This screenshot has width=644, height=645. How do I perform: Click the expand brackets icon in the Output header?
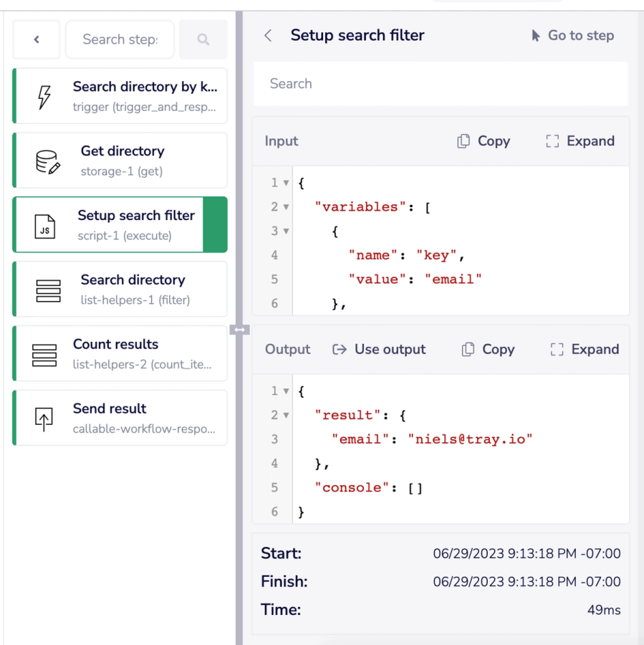point(557,349)
